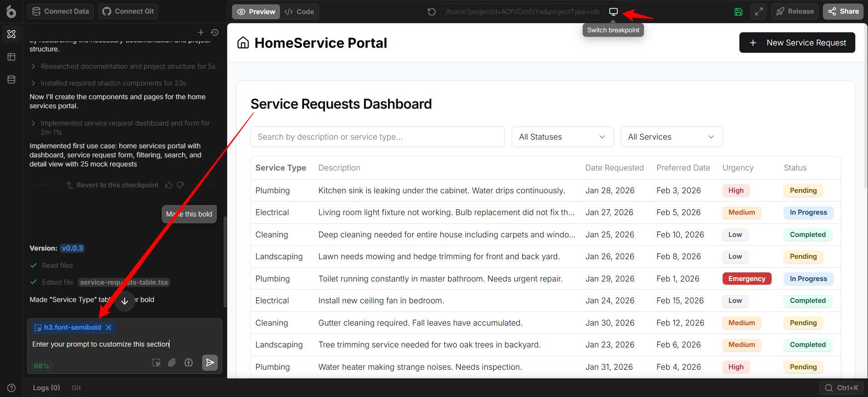The height and width of the screenshot is (397, 868).
Task: Click the Share button
Action: coord(843,11)
